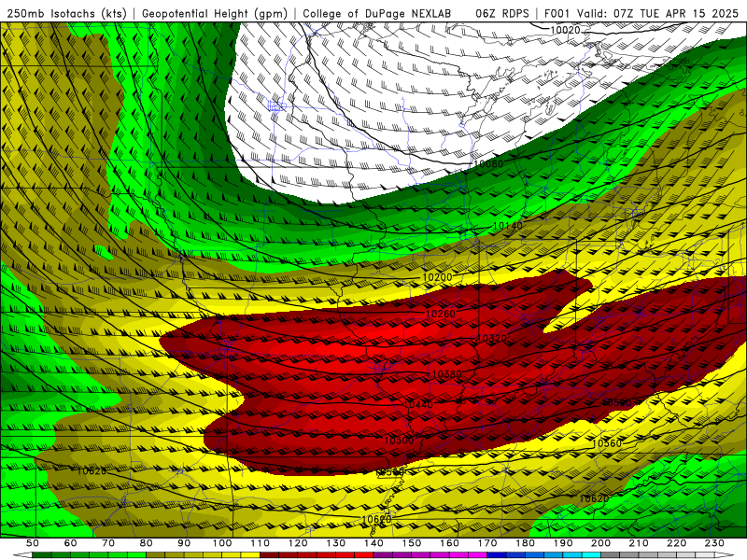747x560 pixels.
Task: Click the 90 value on color scale
Action: [x=184, y=543]
